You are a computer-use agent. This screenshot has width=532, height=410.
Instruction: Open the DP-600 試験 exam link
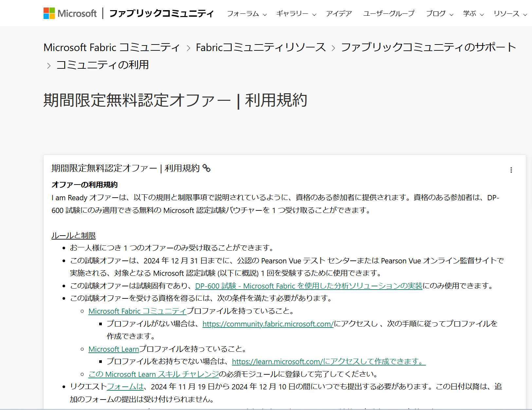[309, 286]
